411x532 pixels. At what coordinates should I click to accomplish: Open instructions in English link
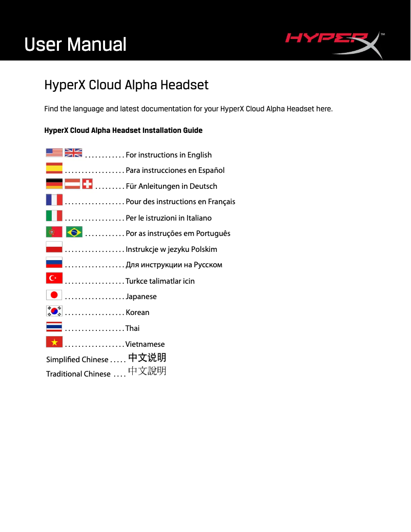[x=169, y=154]
